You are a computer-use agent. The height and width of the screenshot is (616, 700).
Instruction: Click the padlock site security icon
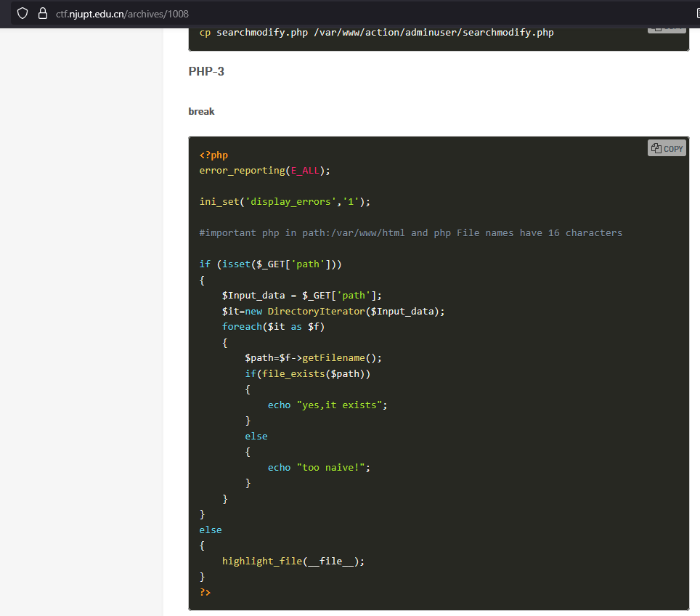point(42,13)
